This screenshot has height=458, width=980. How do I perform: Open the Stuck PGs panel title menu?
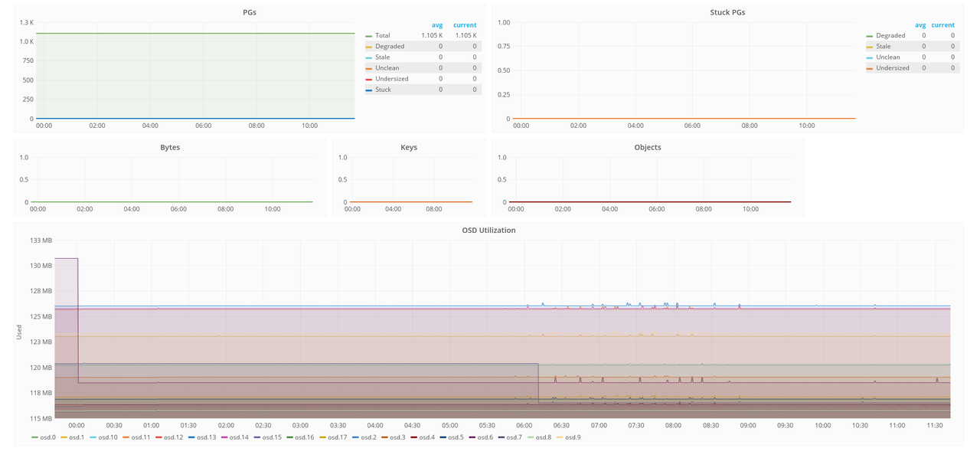(x=727, y=12)
